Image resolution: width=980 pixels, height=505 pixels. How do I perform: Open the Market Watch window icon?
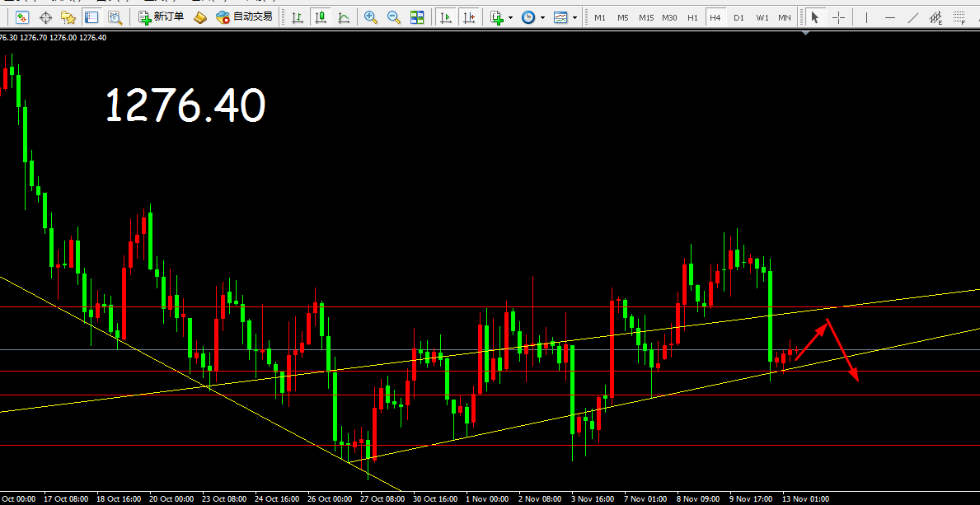tap(22, 17)
